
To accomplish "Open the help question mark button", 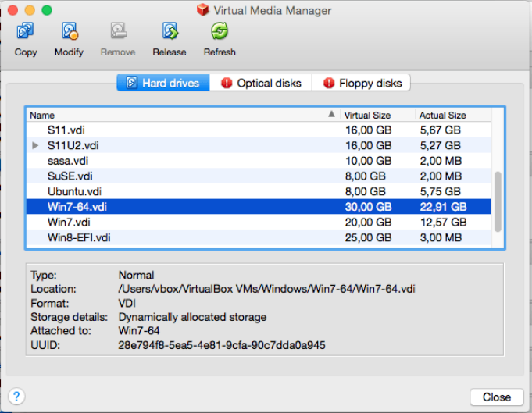I will coord(16,397).
